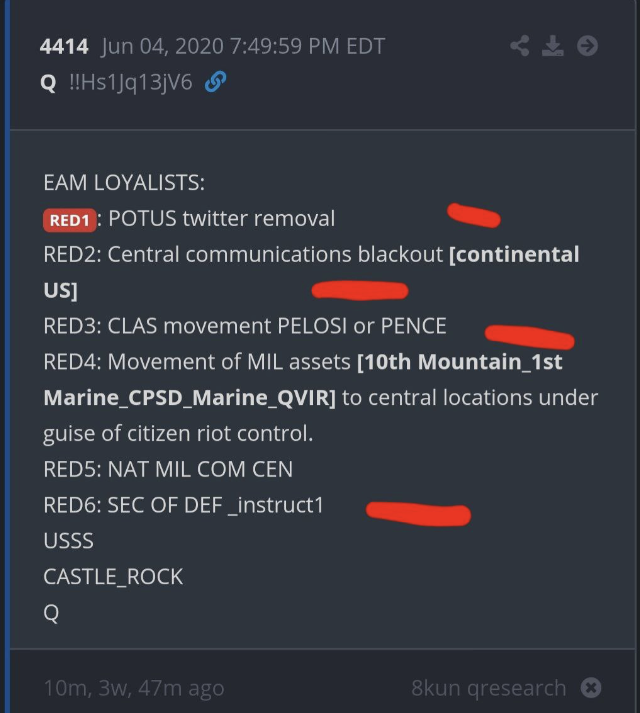The width and height of the screenshot is (640, 713).
Task: Click the RED1 badge label
Action: tap(69, 219)
